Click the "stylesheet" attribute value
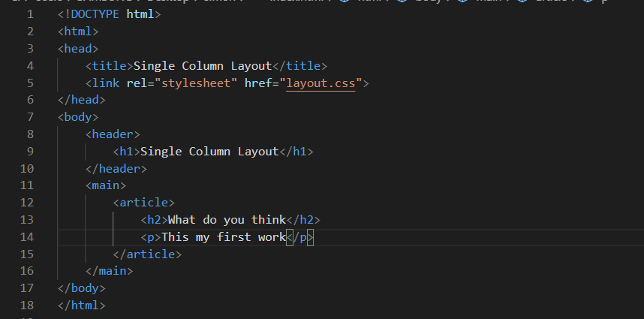The height and width of the screenshot is (319, 644). pyautogui.click(x=196, y=83)
